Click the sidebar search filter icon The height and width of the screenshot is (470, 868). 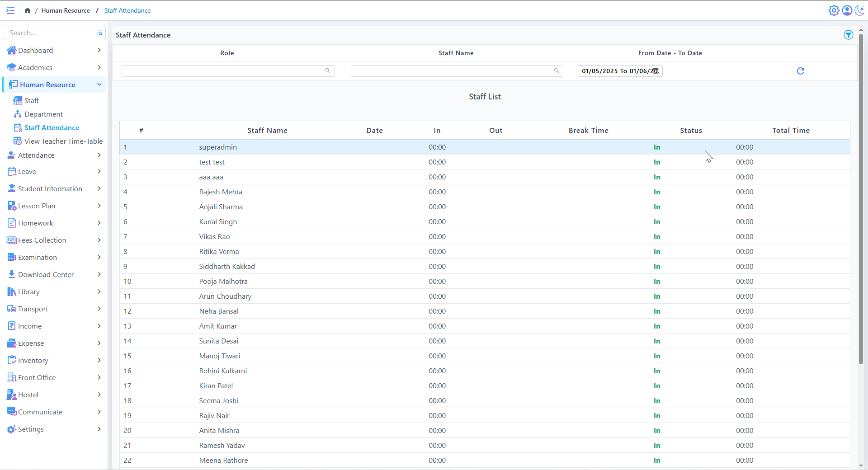pyautogui.click(x=99, y=33)
